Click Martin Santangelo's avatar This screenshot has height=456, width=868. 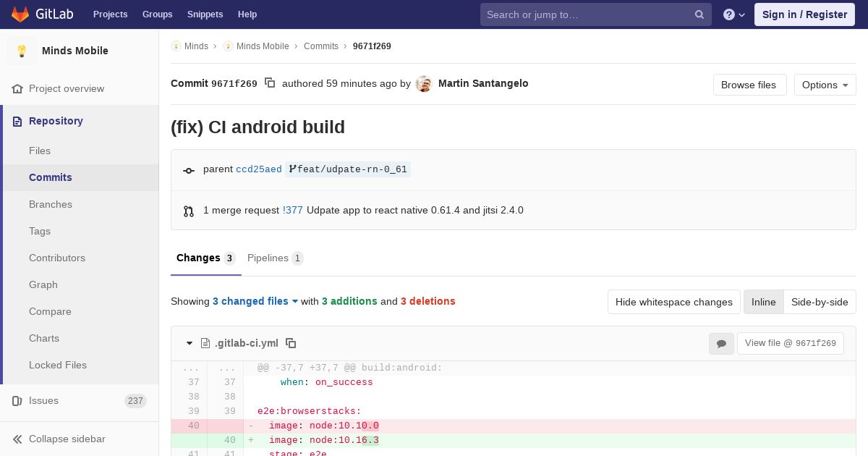point(424,84)
